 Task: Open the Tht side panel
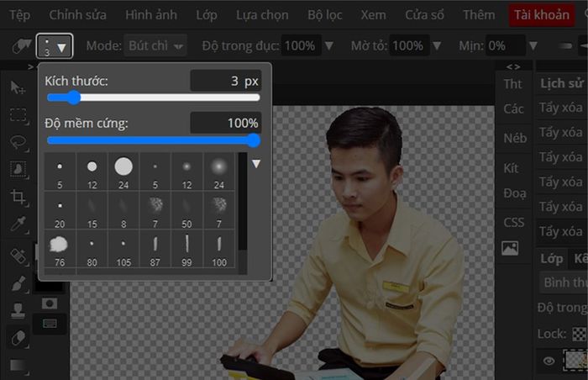point(512,84)
